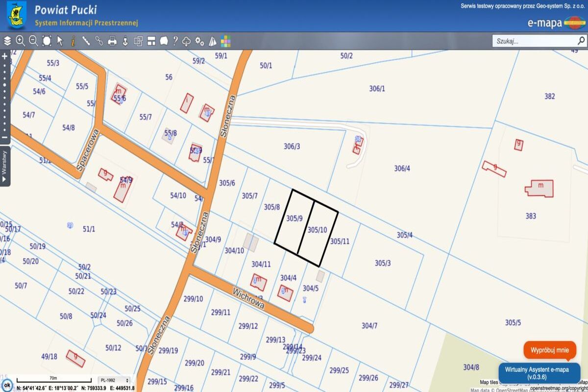Click the cloud download icon
The width and height of the screenshot is (588, 392).
(187, 41)
